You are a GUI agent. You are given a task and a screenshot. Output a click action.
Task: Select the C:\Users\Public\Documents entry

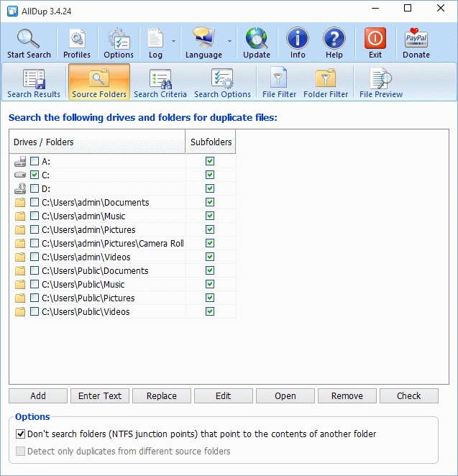tap(95, 271)
